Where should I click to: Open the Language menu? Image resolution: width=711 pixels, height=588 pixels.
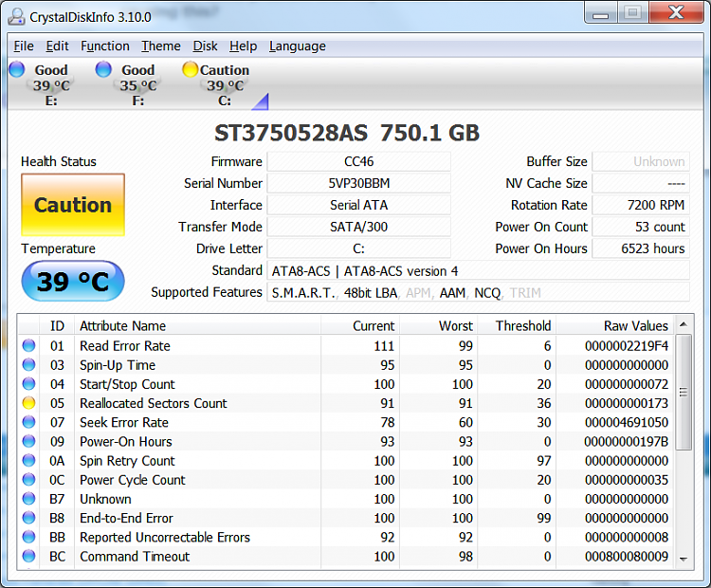click(x=298, y=46)
